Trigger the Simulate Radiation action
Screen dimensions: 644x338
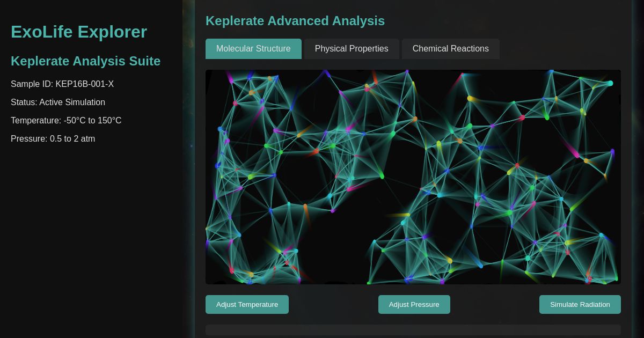[x=580, y=304]
